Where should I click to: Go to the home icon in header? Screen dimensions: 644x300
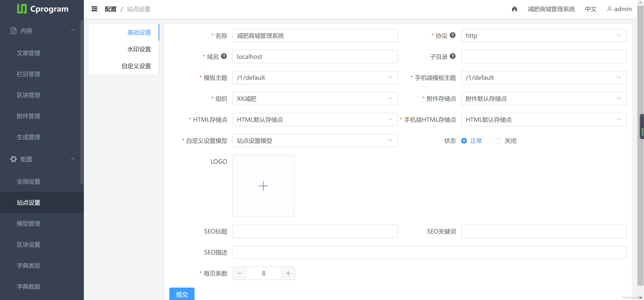514,9
